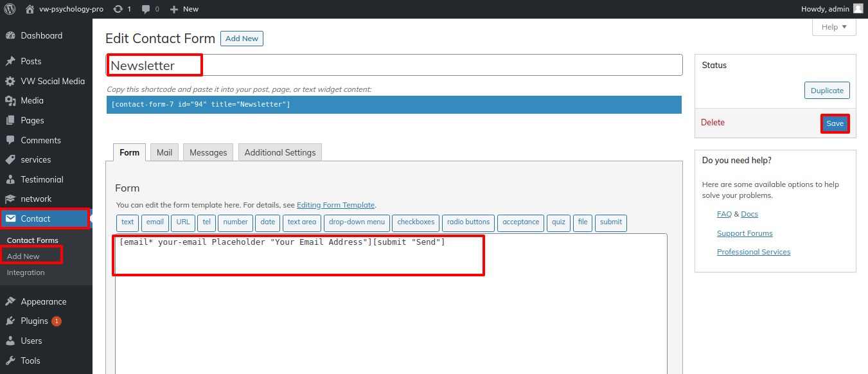The width and height of the screenshot is (868, 374).
Task: Save the contact form
Action: [835, 124]
